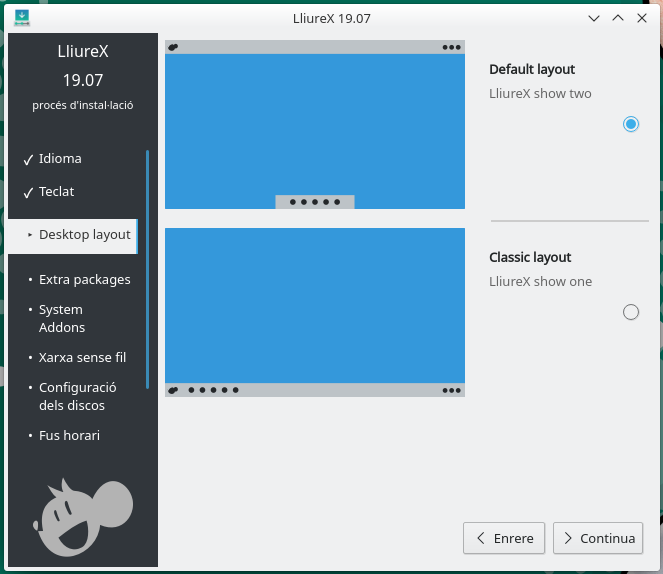Open the Teclat step in sidebar
The width and height of the screenshot is (663, 574).
[56, 191]
